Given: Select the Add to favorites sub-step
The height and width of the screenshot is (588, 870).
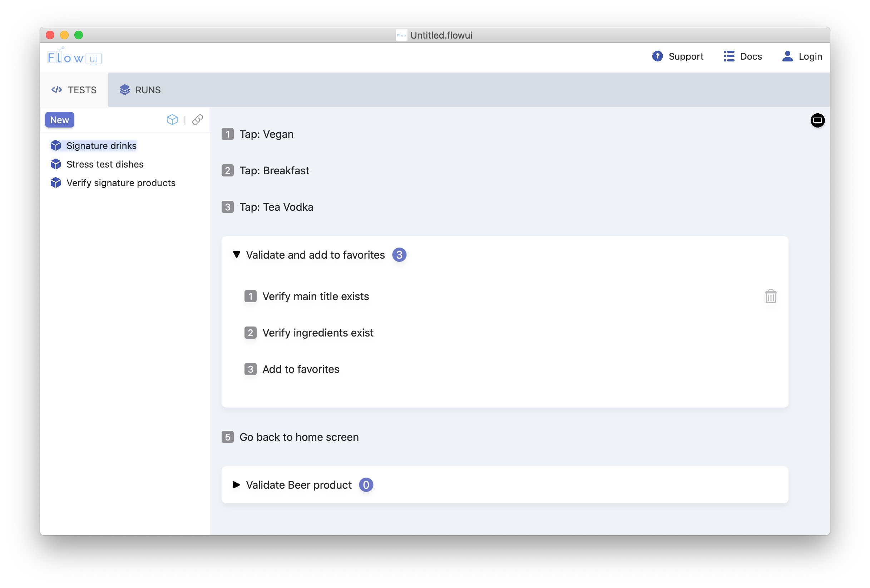Looking at the screenshot, I should coord(301,369).
